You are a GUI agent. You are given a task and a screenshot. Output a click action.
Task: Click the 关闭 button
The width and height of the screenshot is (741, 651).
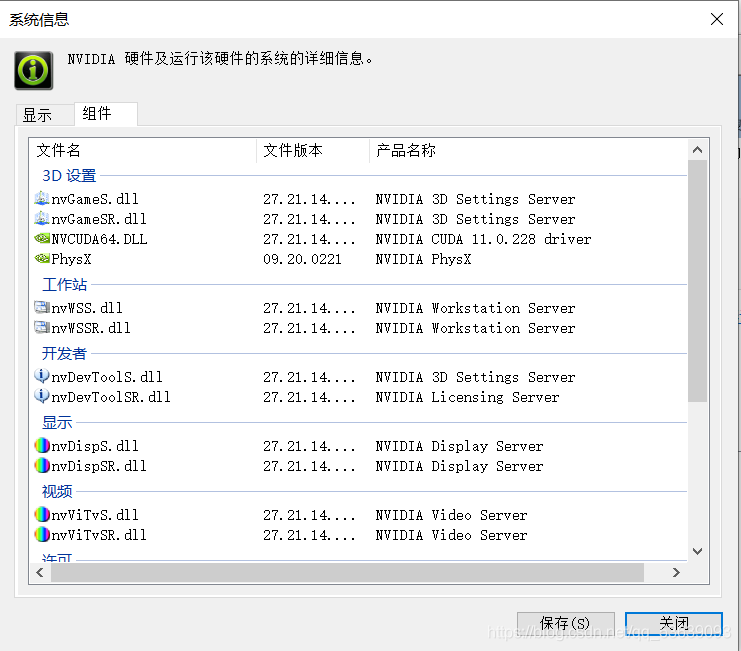point(674,624)
